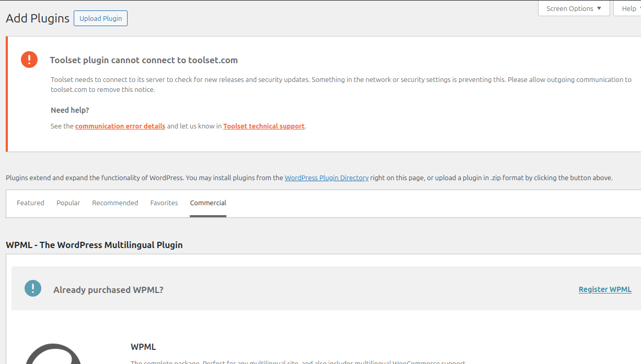Open the Help dropdown panel

(628, 8)
